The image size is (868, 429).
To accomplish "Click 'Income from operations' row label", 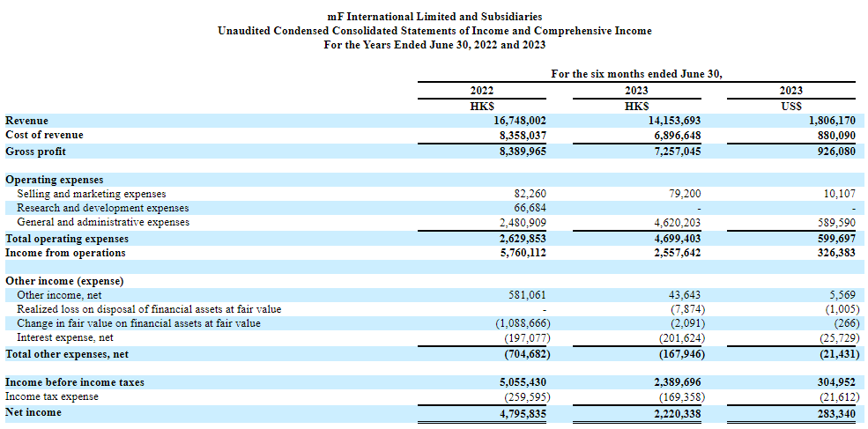I will (65, 253).
